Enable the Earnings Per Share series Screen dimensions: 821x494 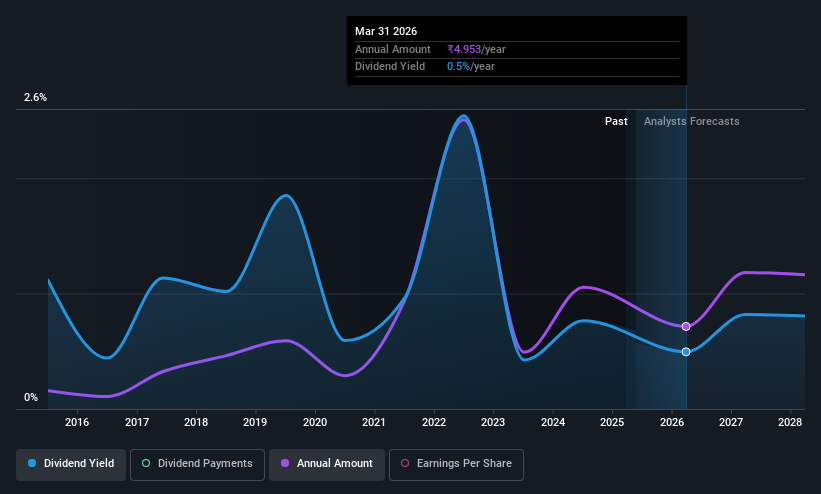[x=456, y=464]
